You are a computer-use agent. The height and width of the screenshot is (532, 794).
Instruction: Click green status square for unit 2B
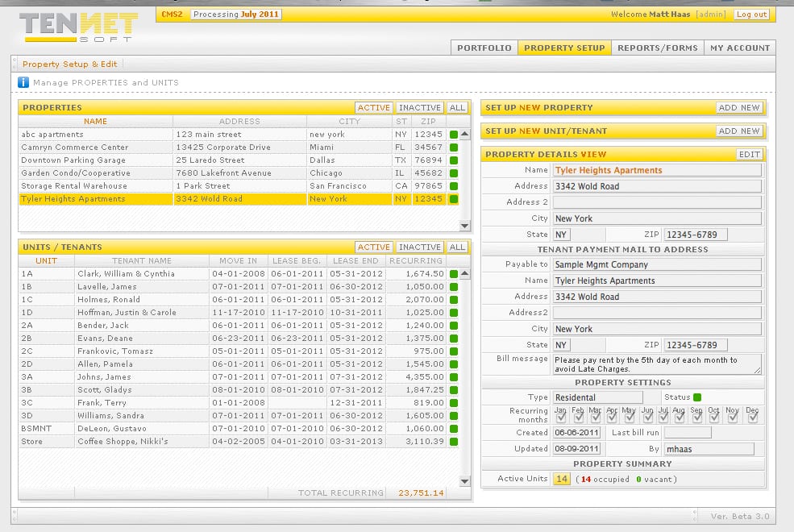[454, 339]
